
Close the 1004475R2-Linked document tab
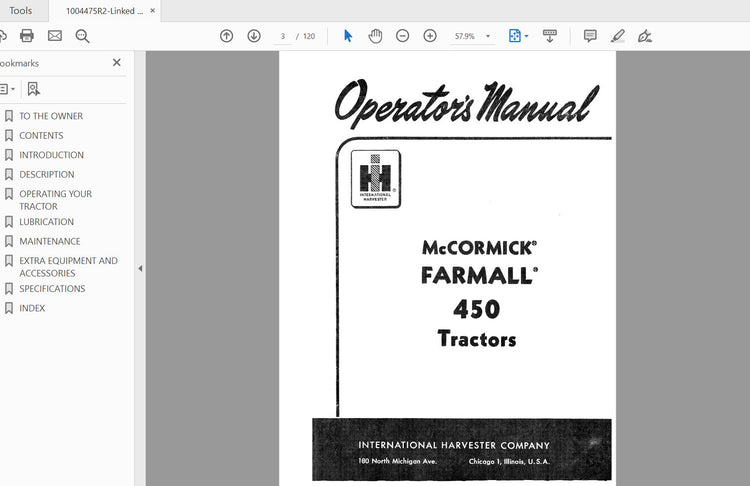[153, 11]
